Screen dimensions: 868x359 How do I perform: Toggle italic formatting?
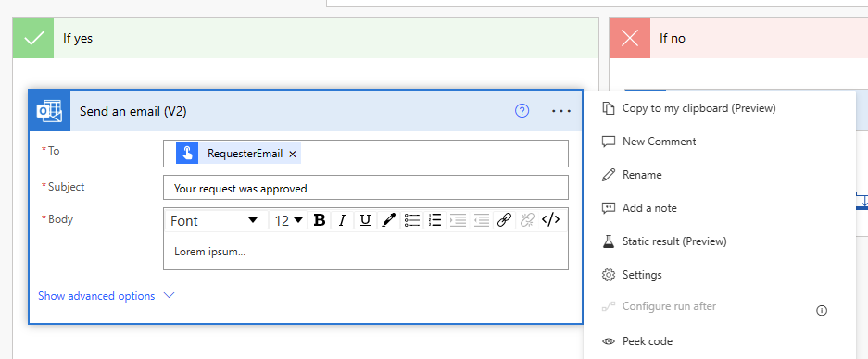point(342,220)
